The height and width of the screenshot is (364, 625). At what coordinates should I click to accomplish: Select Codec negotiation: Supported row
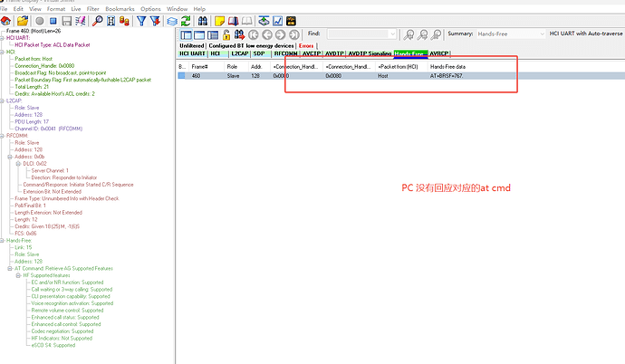point(62,331)
